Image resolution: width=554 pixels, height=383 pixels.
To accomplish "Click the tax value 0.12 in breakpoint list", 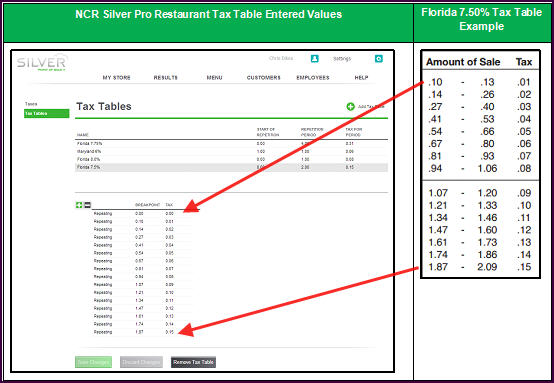I will click(170, 308).
